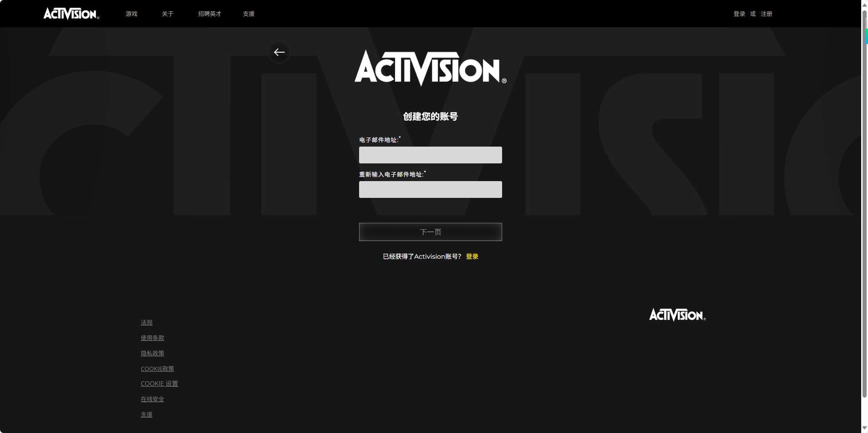Screen dimensions: 868x433
Task: Open the 支援 menu in top navigation
Action: click(x=249, y=14)
